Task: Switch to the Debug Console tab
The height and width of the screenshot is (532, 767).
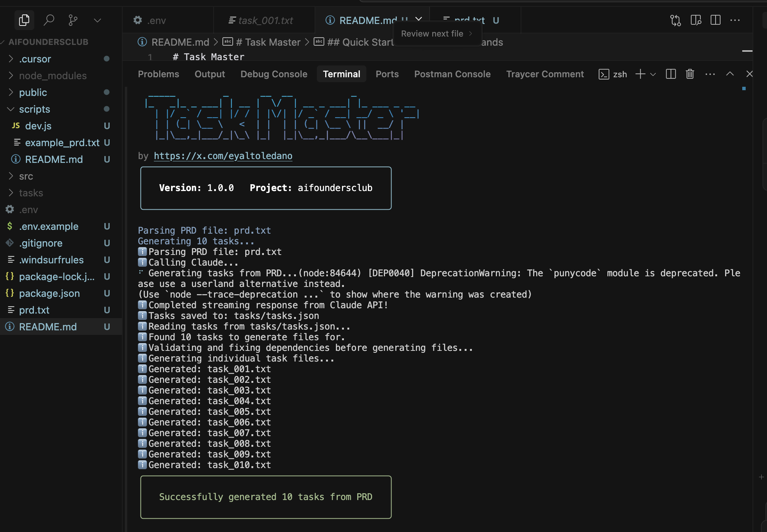Action: 273,74
